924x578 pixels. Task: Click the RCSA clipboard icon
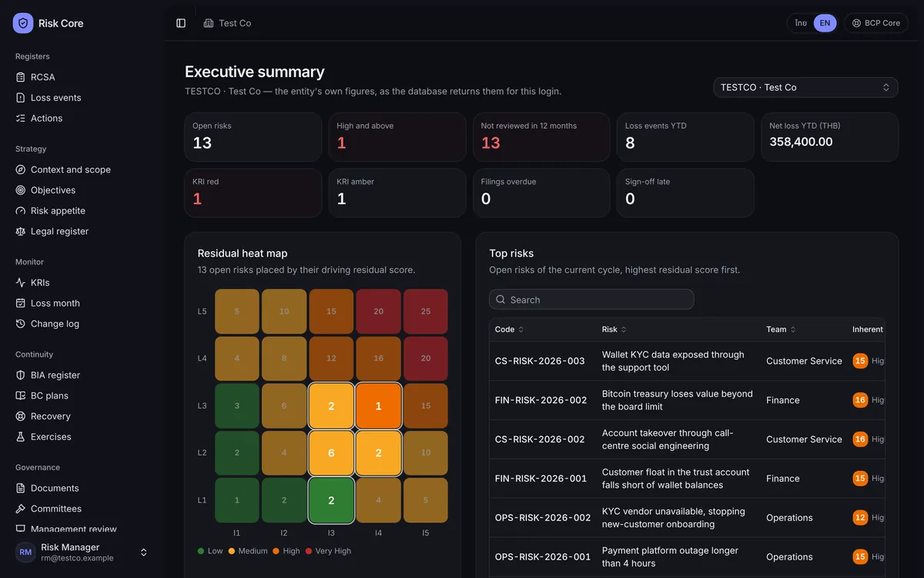pos(21,77)
